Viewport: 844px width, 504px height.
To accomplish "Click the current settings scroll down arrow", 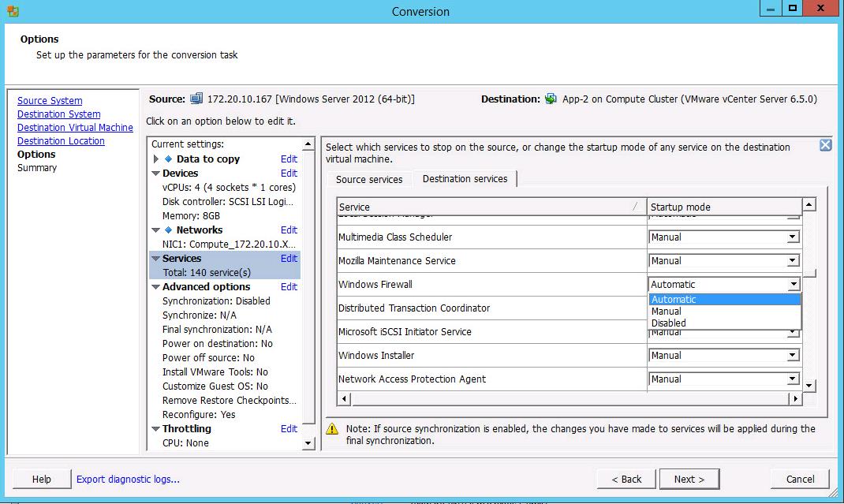I will 308,443.
